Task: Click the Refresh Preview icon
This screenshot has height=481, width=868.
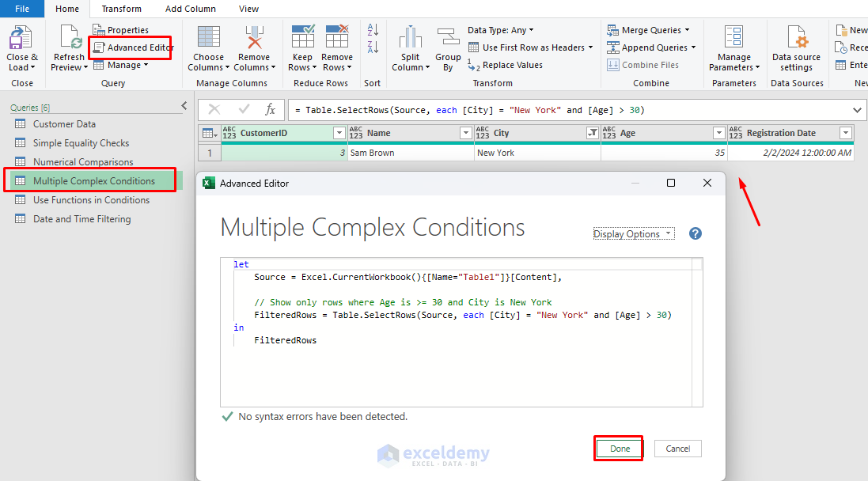Action: (70, 38)
